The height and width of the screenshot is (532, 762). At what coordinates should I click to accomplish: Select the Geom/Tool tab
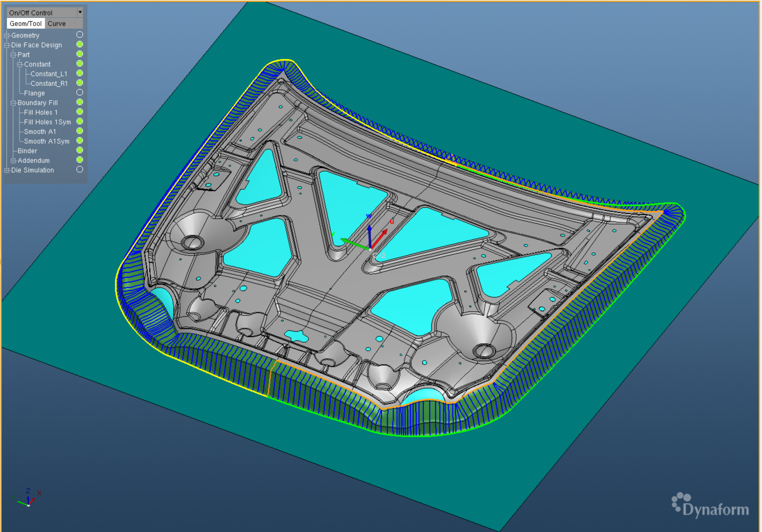pyautogui.click(x=26, y=23)
